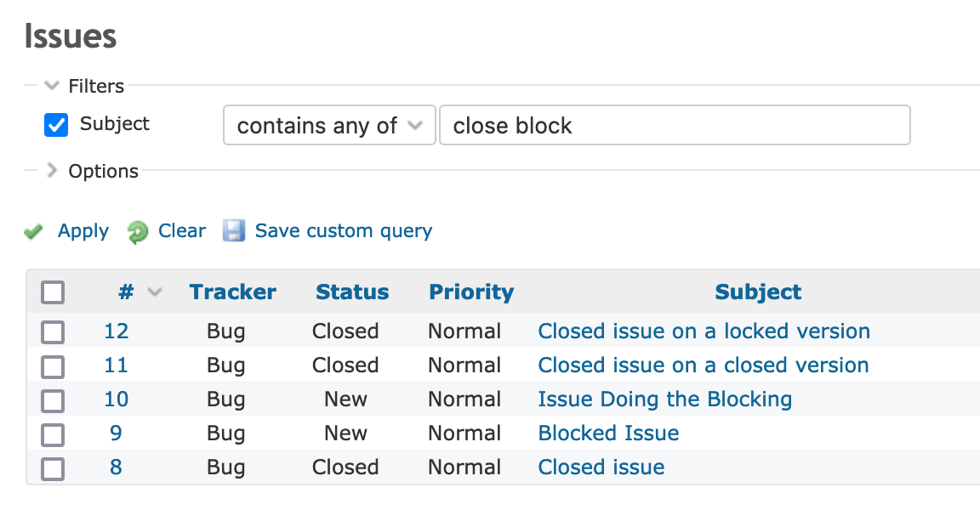Toggle the select-all issues header checkbox
The width and height of the screenshot is (980, 510).
point(53,292)
